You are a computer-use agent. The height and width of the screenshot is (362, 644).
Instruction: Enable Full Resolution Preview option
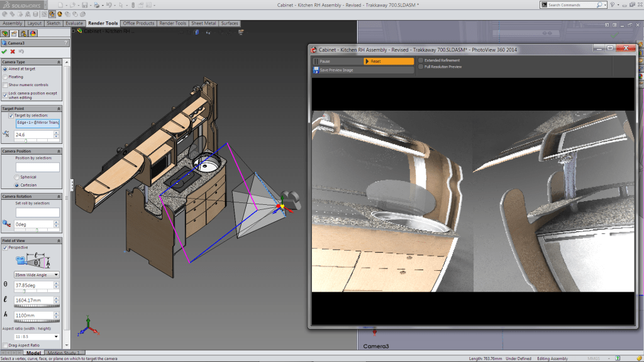(421, 67)
